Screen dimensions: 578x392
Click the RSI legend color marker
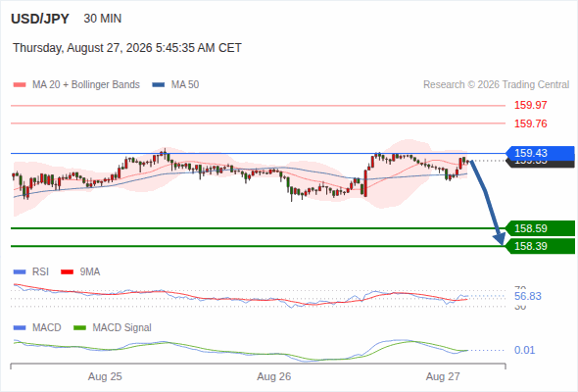pos(20,272)
